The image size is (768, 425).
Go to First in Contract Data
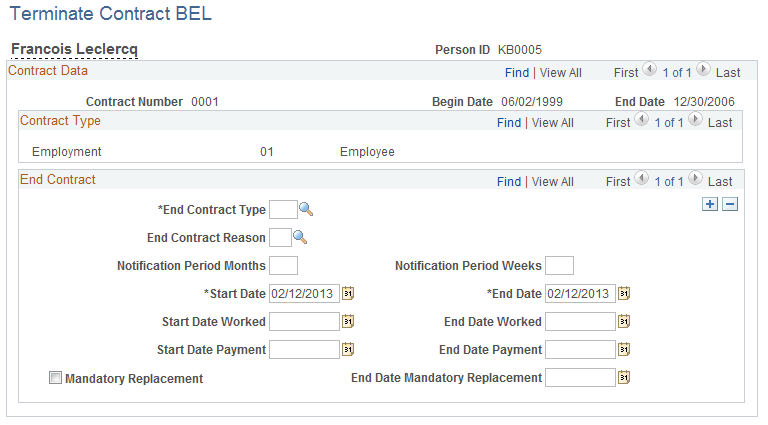[626, 73]
